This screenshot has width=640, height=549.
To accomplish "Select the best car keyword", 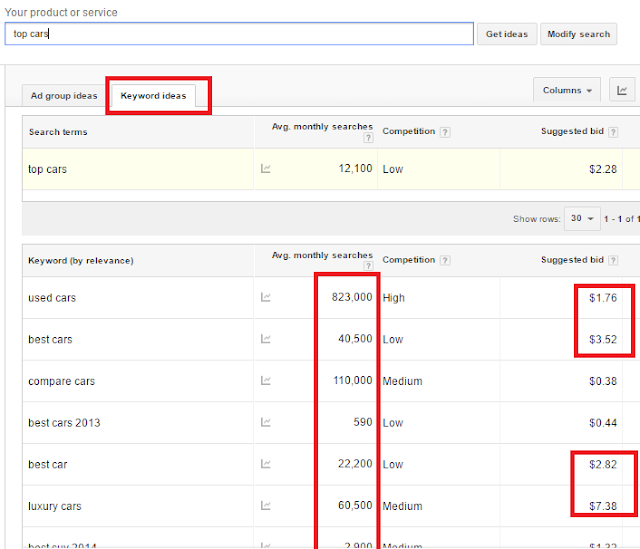I will (47, 465).
